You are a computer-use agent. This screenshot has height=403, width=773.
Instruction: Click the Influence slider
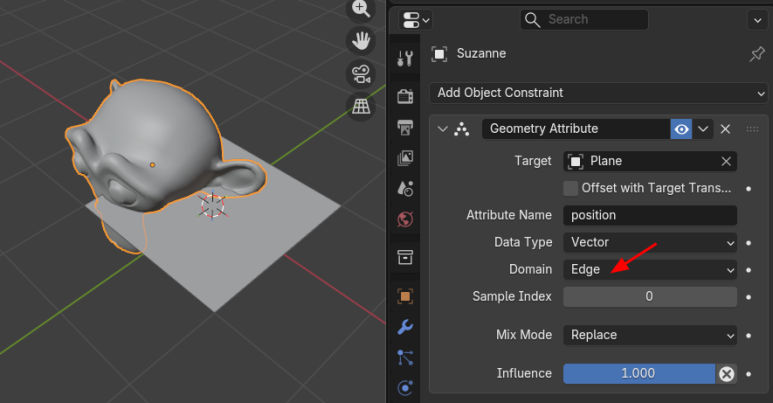tap(639, 373)
